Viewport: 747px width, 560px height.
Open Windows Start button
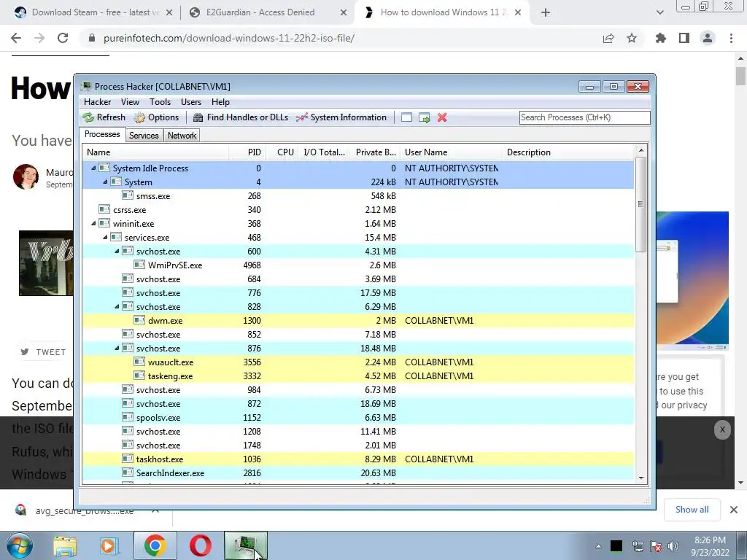19,545
